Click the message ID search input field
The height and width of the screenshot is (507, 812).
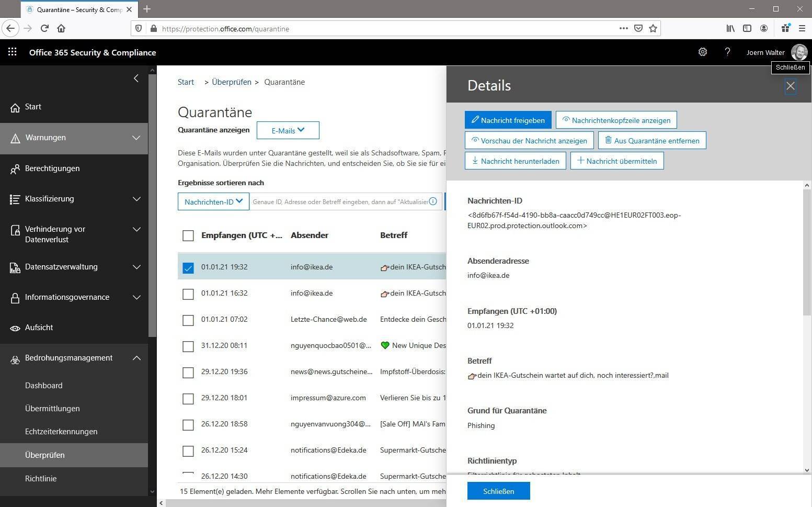339,201
